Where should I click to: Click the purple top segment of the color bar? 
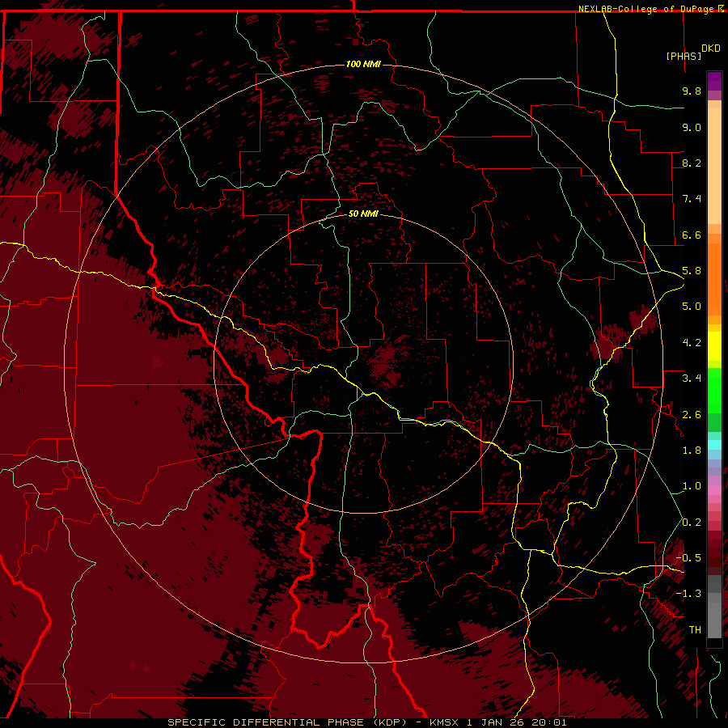(714, 81)
